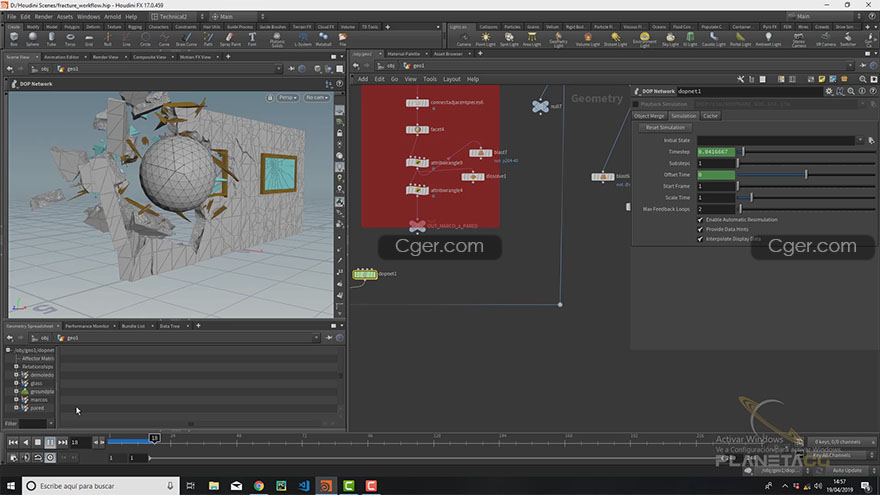The height and width of the screenshot is (495, 880).
Task: Play the timeline in reverse
Action: 25,442
